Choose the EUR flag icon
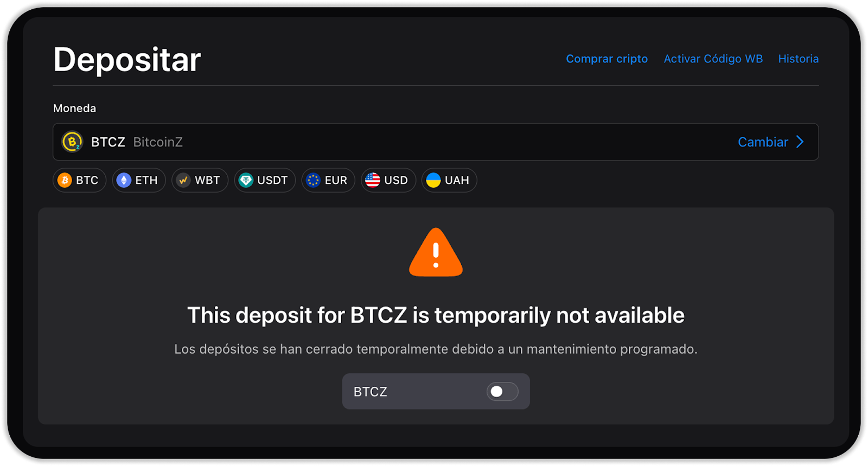Viewport: 868px width, 466px height. click(313, 180)
